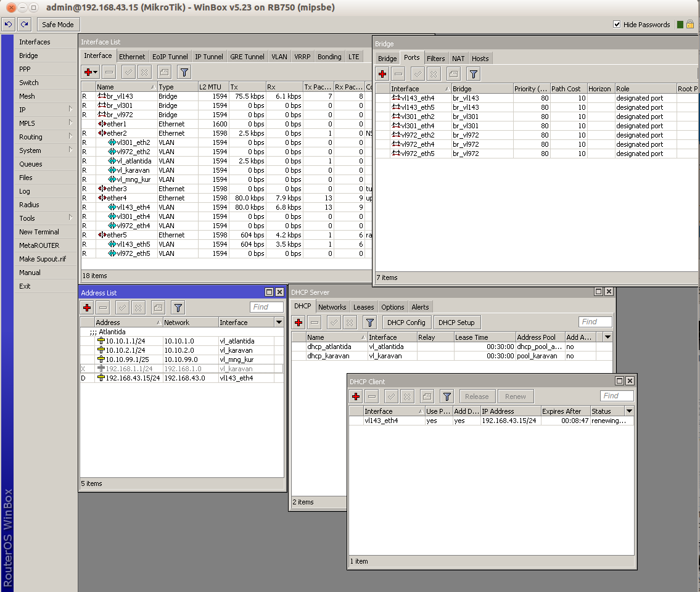700x592 pixels.
Task: Switch to the Leases tab
Action: pyautogui.click(x=363, y=307)
